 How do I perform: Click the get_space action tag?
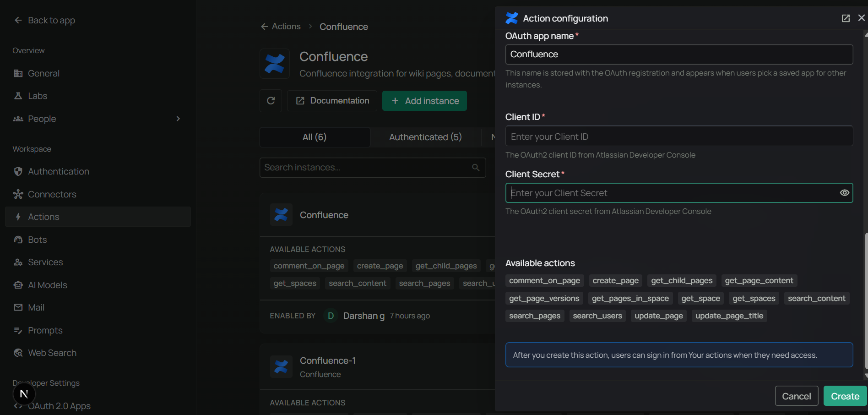point(700,298)
